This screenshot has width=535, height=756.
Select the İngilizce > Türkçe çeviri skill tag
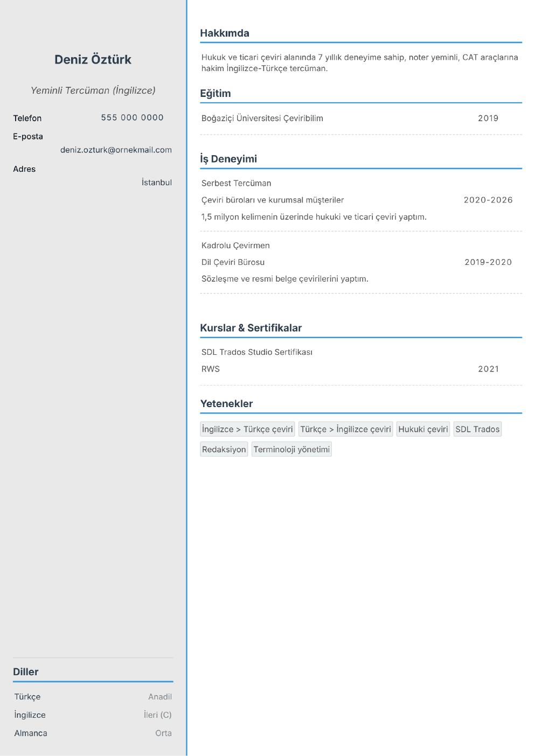coord(247,429)
